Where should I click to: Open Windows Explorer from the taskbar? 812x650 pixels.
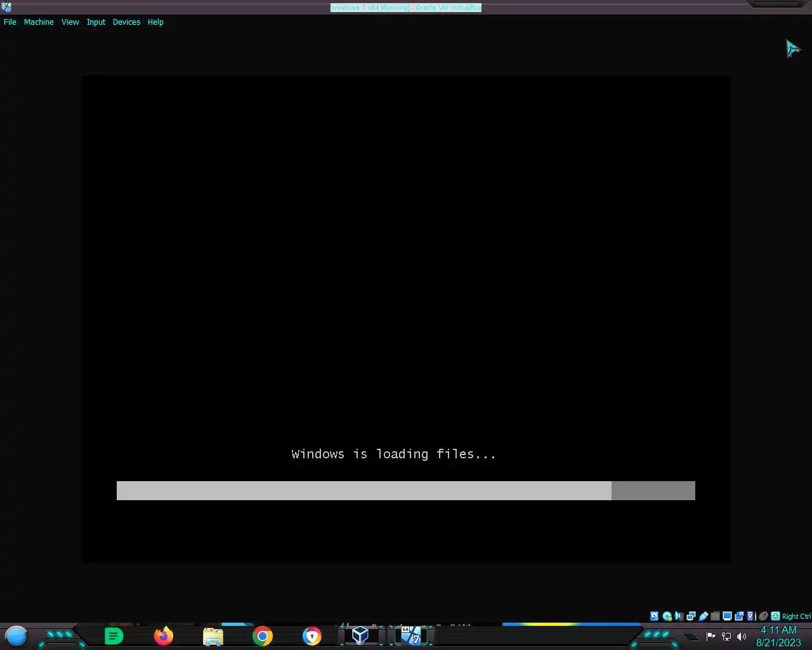pos(213,636)
